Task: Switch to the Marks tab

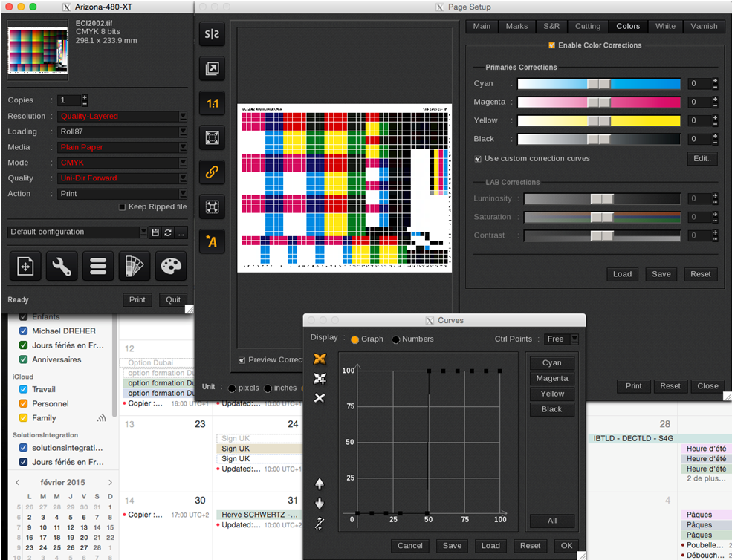Action: pos(516,26)
